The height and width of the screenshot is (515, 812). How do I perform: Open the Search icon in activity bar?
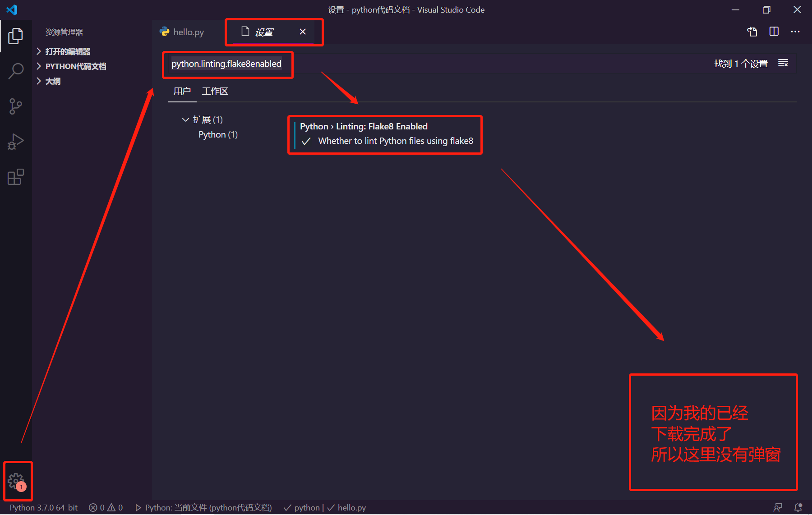(x=16, y=71)
